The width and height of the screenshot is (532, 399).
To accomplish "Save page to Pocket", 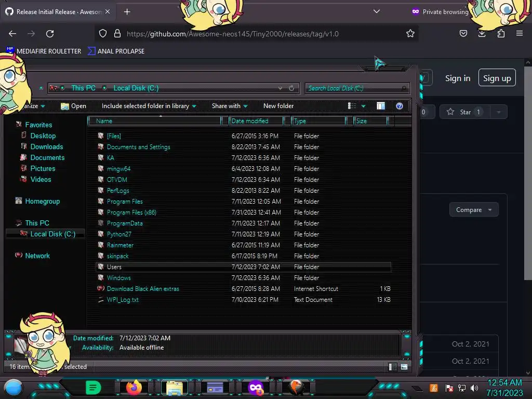I will (x=463, y=34).
